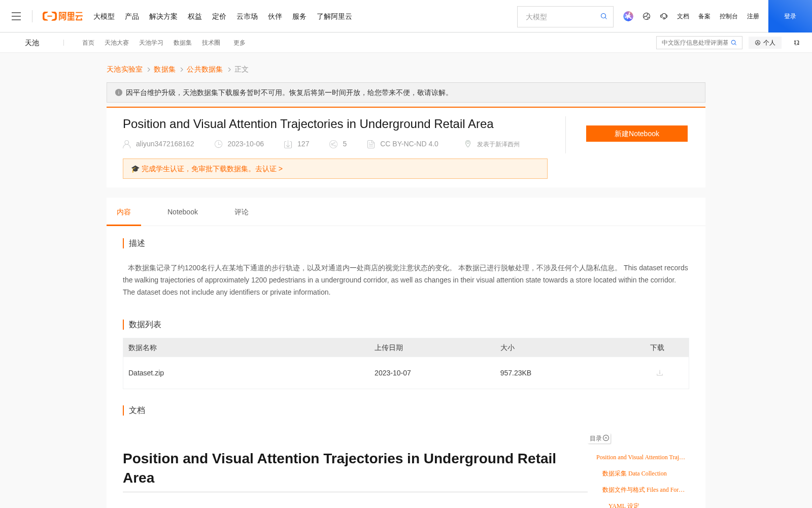The image size is (812, 508).
Task: Open the 控制台 link
Action: (728, 16)
